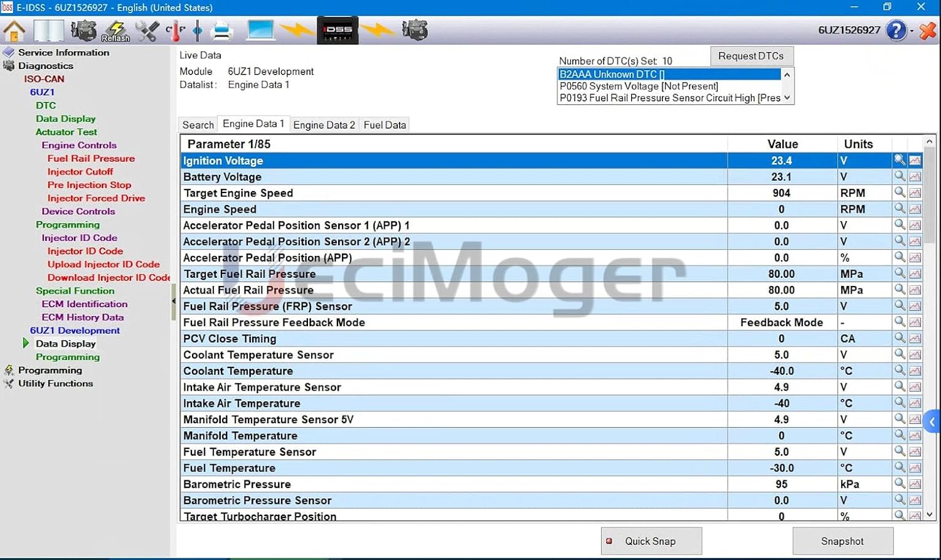This screenshot has height=560, width=941.
Task: Switch to the Engine Data 2 tab
Action: 324,125
